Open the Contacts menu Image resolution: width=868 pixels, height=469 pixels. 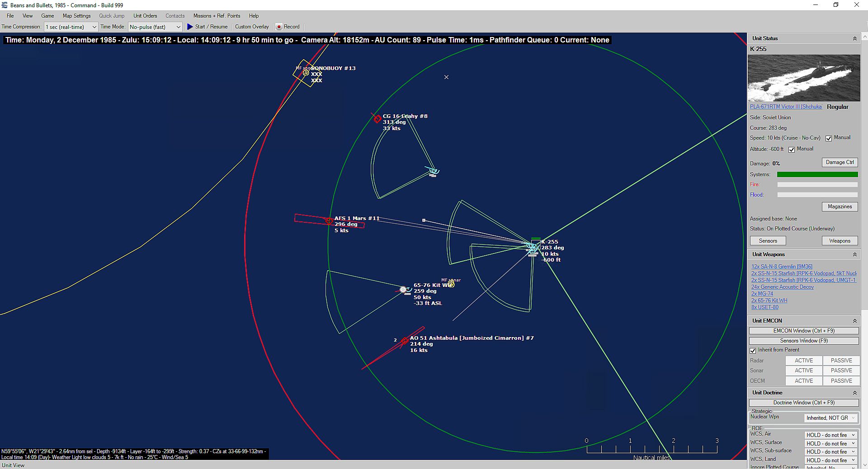[x=175, y=16]
